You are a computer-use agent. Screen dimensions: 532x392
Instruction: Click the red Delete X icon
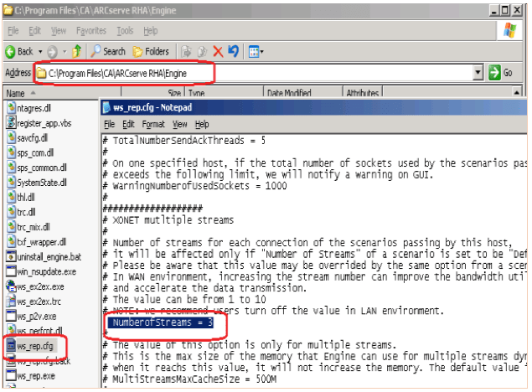click(218, 51)
